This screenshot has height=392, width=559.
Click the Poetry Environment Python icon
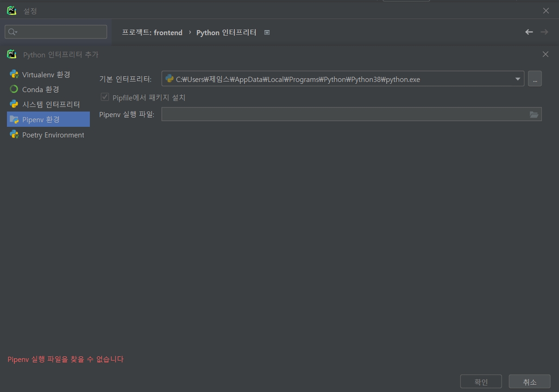click(x=14, y=135)
